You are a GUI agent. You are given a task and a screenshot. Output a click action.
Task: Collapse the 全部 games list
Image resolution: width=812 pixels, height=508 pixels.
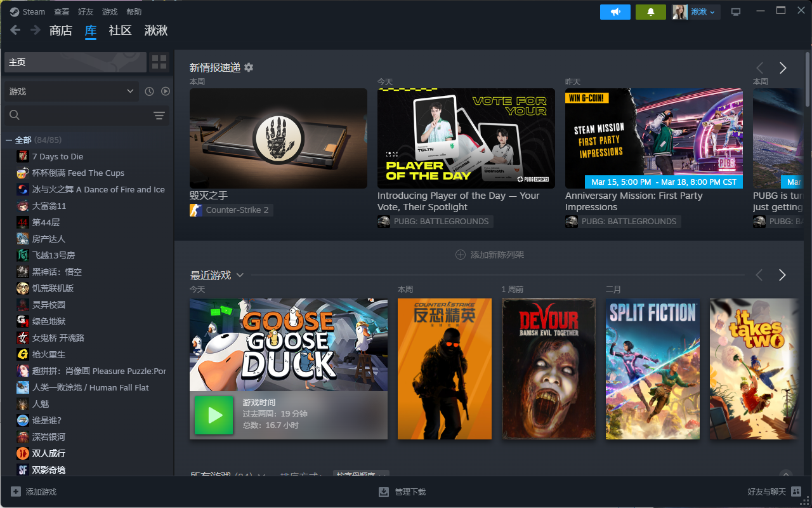point(9,140)
